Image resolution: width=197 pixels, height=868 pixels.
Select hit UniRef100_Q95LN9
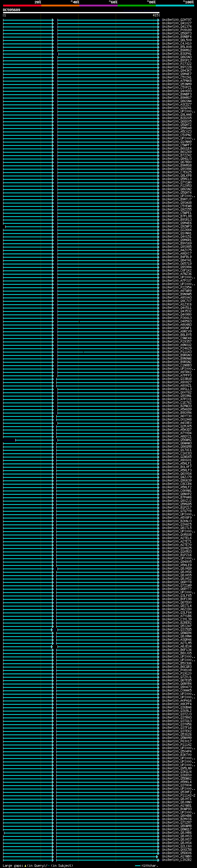pos(176,768)
